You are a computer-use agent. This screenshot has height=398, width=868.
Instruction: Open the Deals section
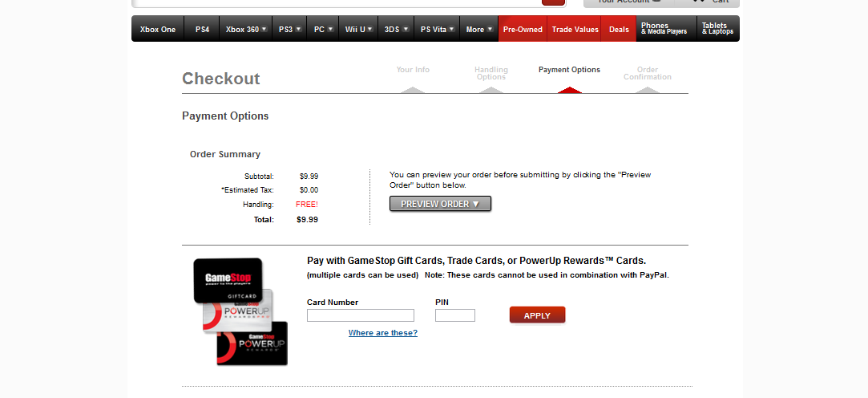[x=619, y=30]
